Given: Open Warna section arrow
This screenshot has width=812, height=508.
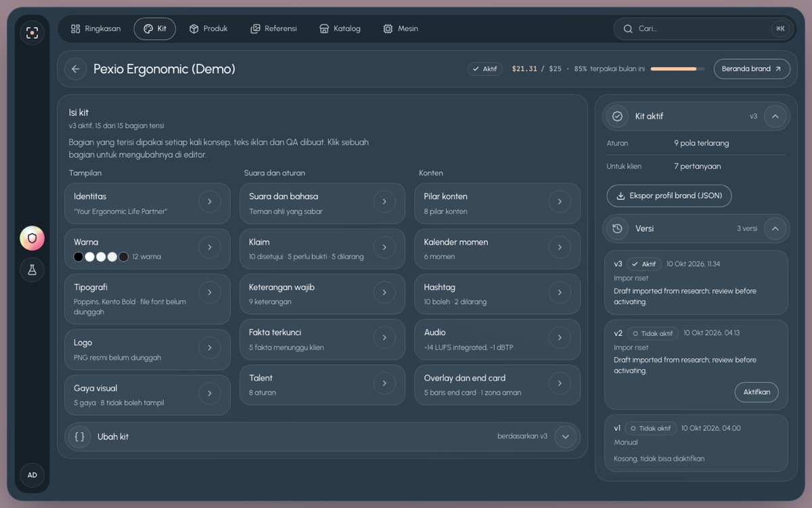Looking at the screenshot, I should point(210,247).
